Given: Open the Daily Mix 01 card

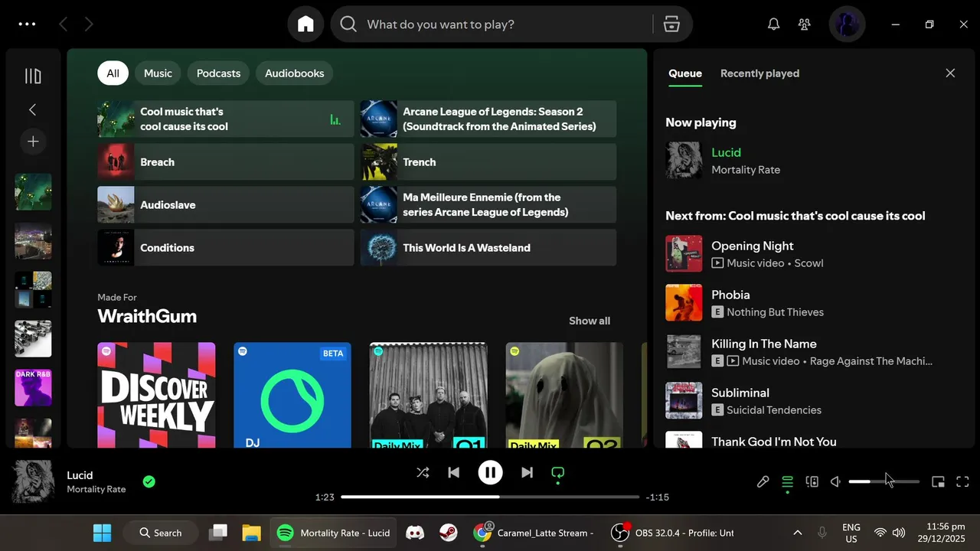Looking at the screenshot, I should pos(428,395).
